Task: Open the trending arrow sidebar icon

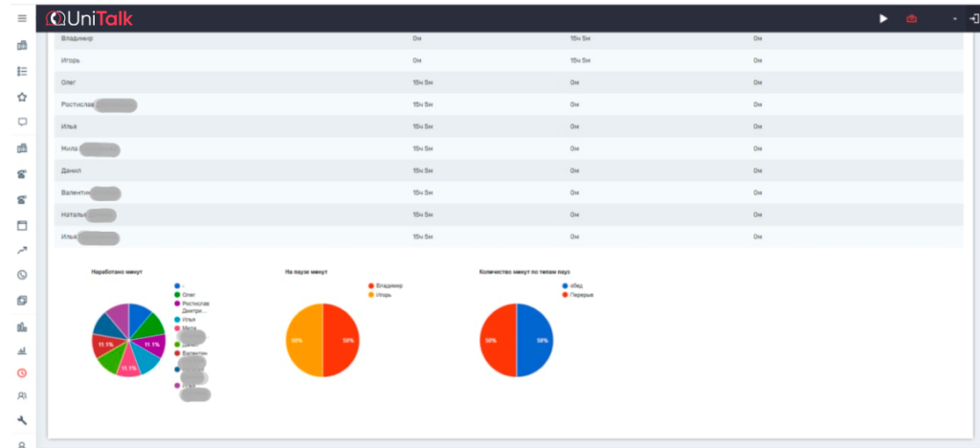Action: 22,251
